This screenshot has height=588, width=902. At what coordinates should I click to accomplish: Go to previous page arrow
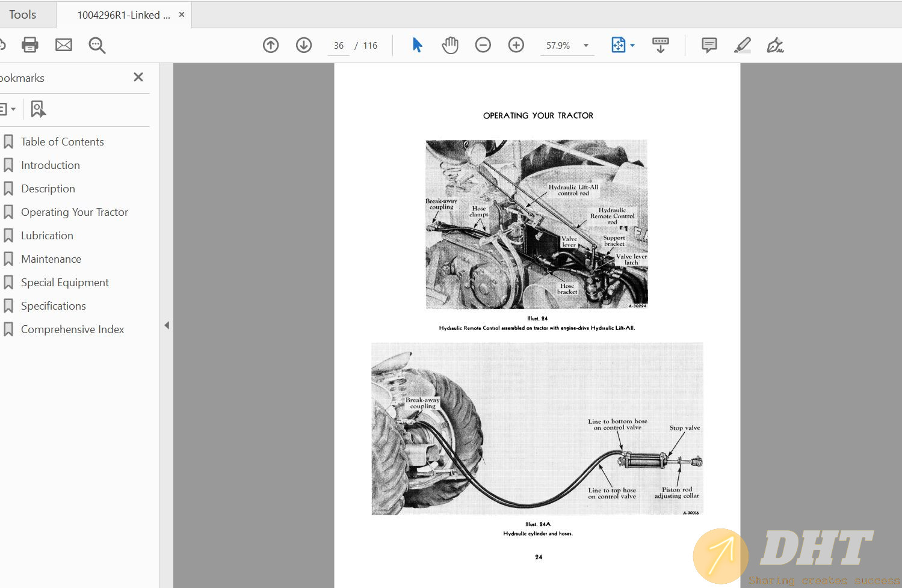coord(271,45)
